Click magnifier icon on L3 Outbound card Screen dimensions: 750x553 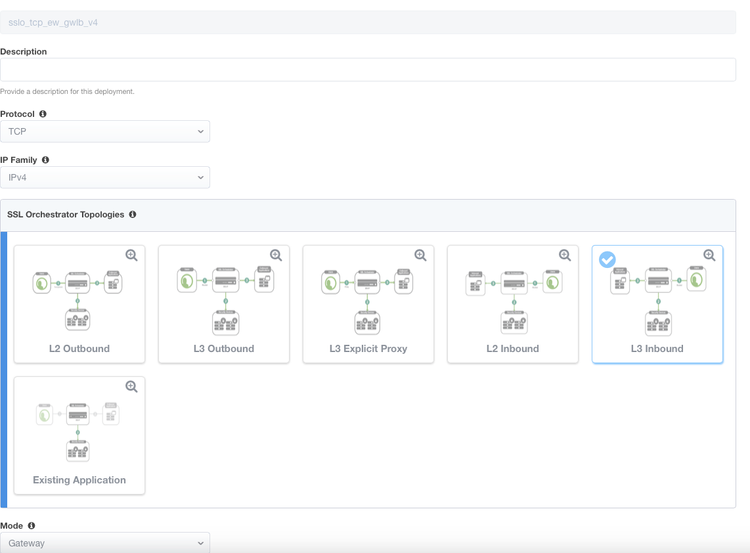tap(276, 256)
